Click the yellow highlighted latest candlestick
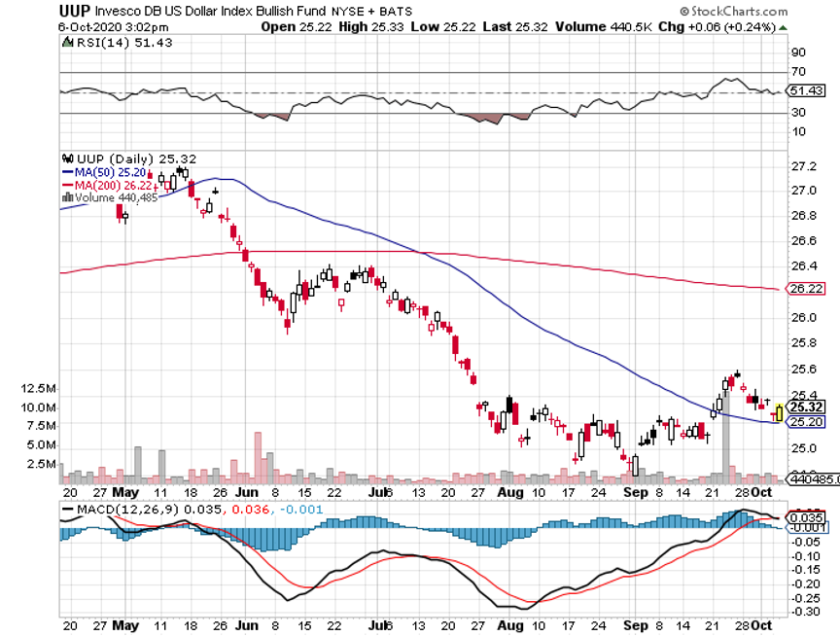The height and width of the screenshot is (636, 840). click(779, 412)
